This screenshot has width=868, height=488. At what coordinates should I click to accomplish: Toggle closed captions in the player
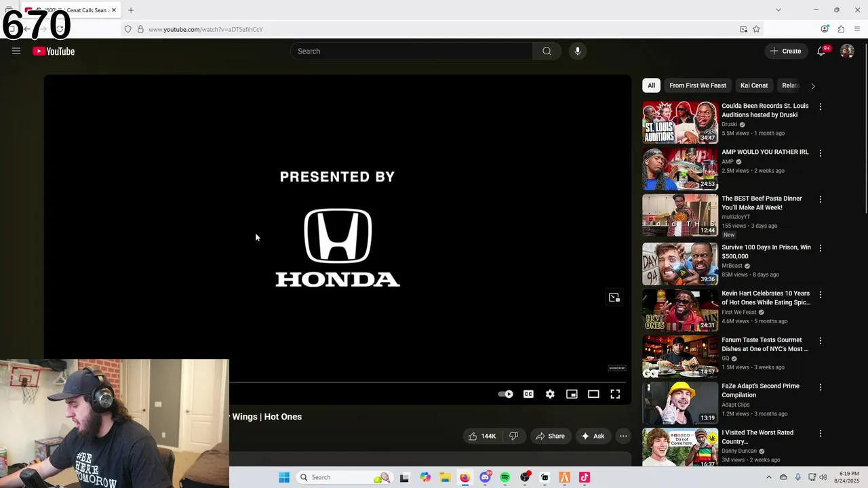pos(528,394)
